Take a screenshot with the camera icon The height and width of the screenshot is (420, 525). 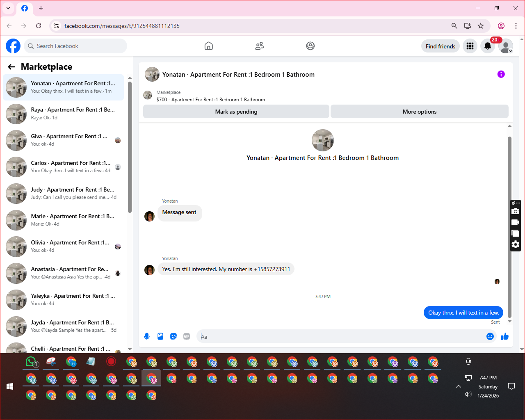click(x=516, y=211)
